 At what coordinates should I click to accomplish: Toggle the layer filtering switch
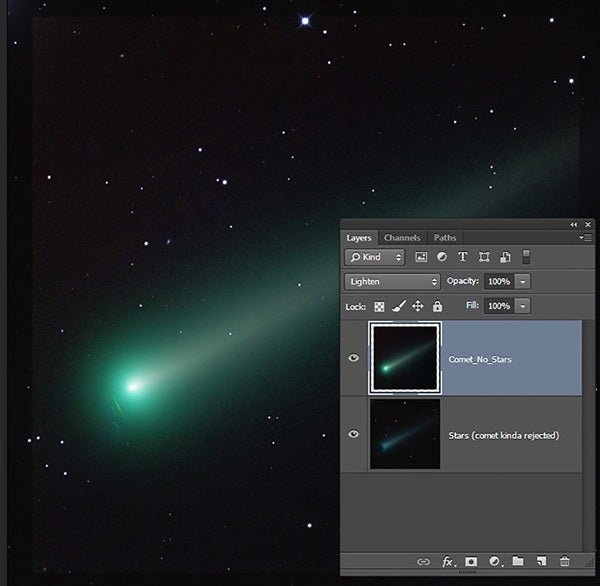(526, 257)
